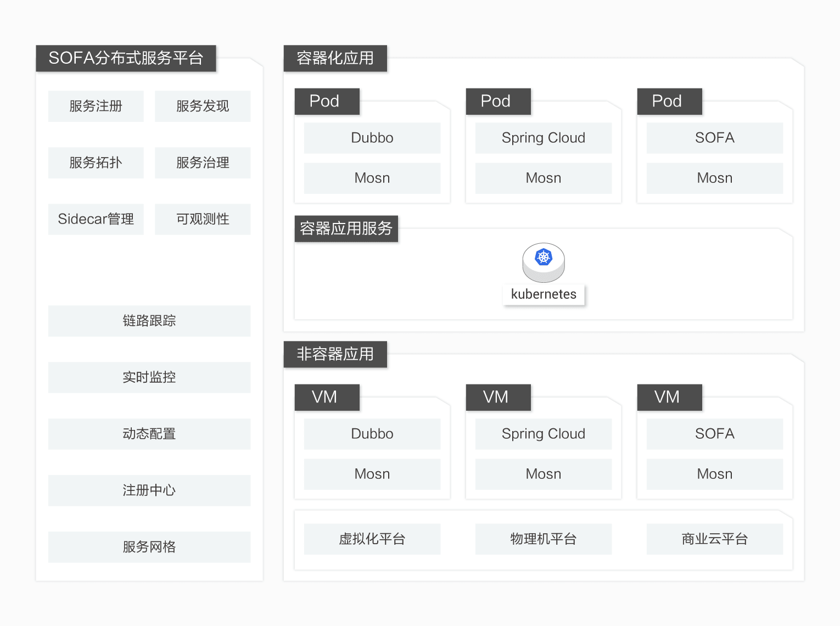Toggle the 可观测性 option
Viewport: 840px width, 626px height.
click(202, 219)
